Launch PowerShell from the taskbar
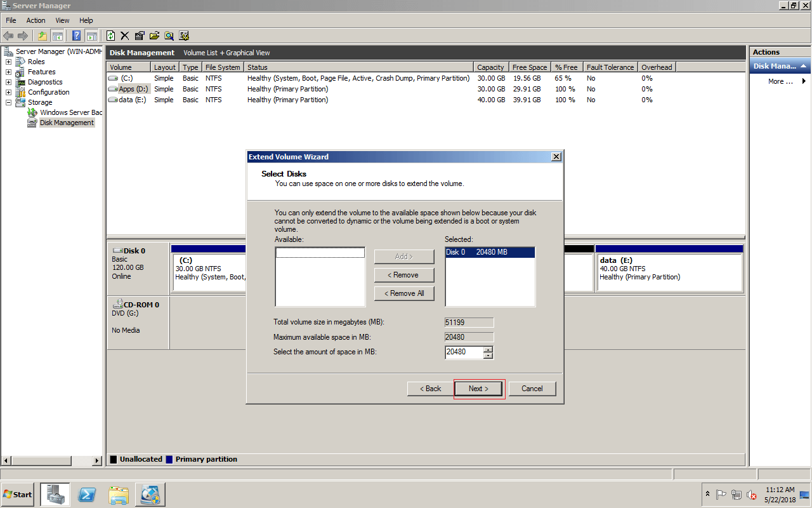 pos(87,495)
